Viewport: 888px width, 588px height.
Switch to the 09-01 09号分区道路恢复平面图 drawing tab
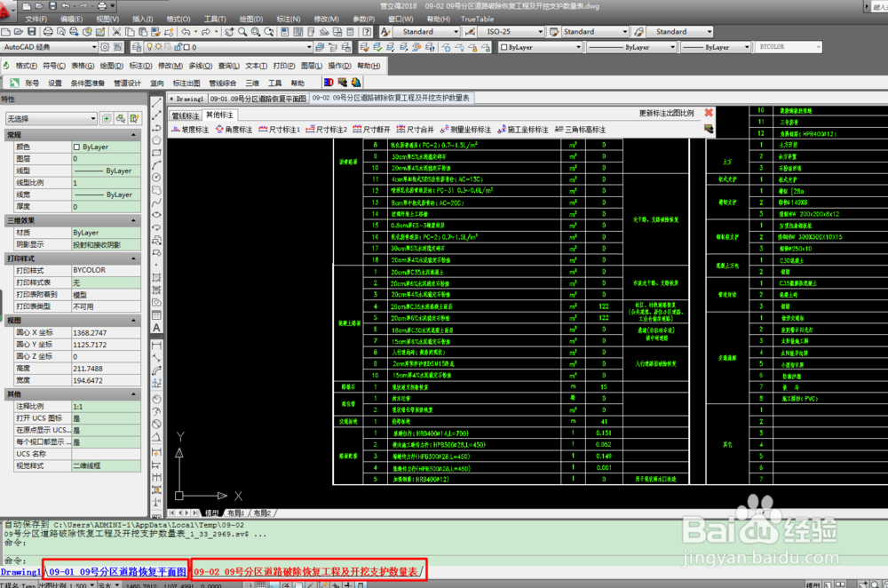click(x=258, y=99)
